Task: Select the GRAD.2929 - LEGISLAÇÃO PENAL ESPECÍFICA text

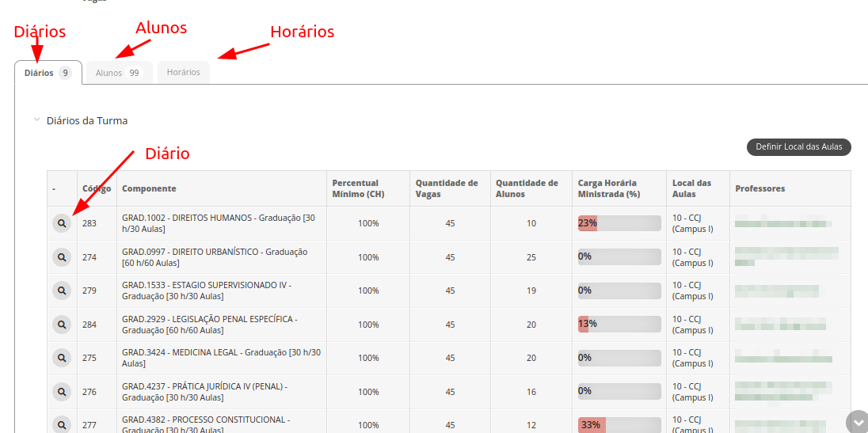Action: coord(210,324)
